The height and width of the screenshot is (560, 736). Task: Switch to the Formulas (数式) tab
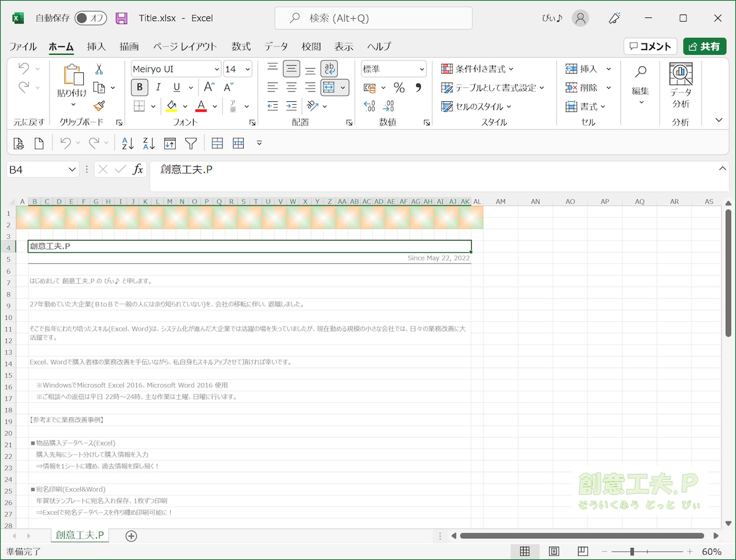coord(241,46)
